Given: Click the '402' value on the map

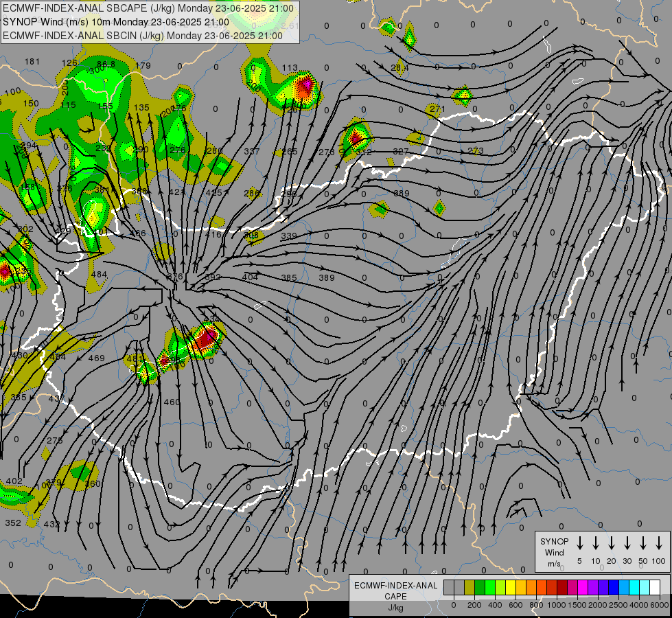Looking at the screenshot, I should (14, 481).
